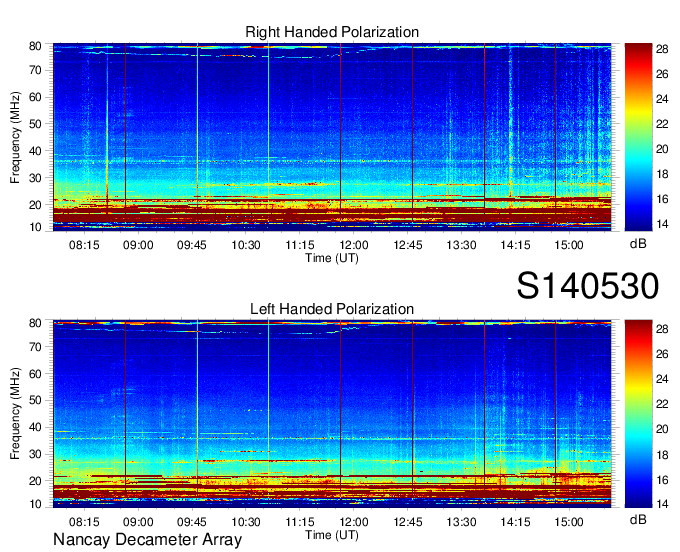Screen dimensions: 680x552
Task: Click the "Right Handed Polarization" plot title
Action: (332, 32)
